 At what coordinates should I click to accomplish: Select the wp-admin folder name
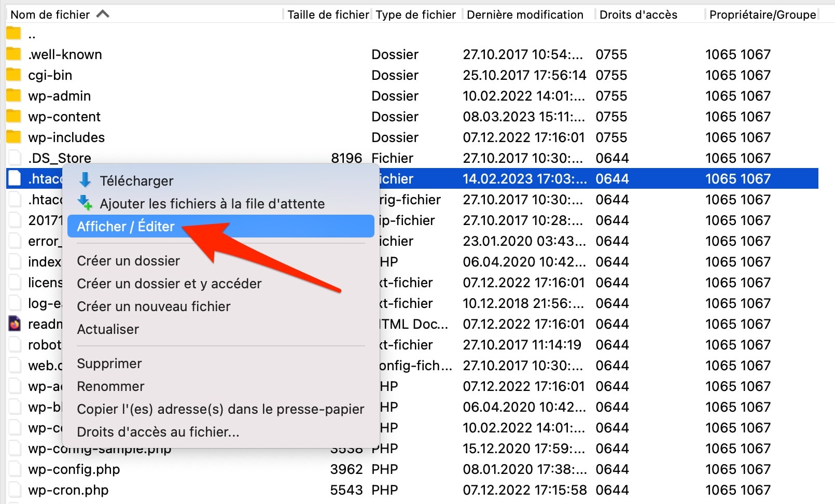click(59, 96)
